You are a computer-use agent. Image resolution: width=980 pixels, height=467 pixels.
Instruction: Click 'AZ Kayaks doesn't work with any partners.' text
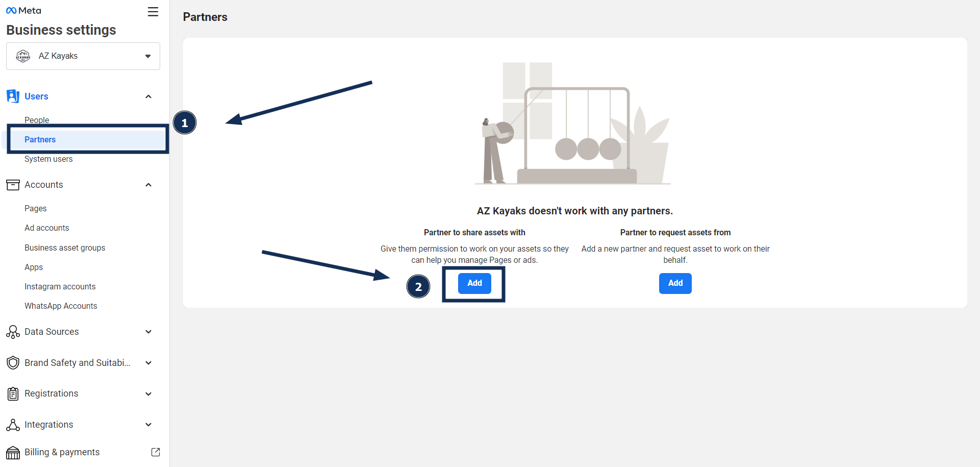tap(575, 211)
